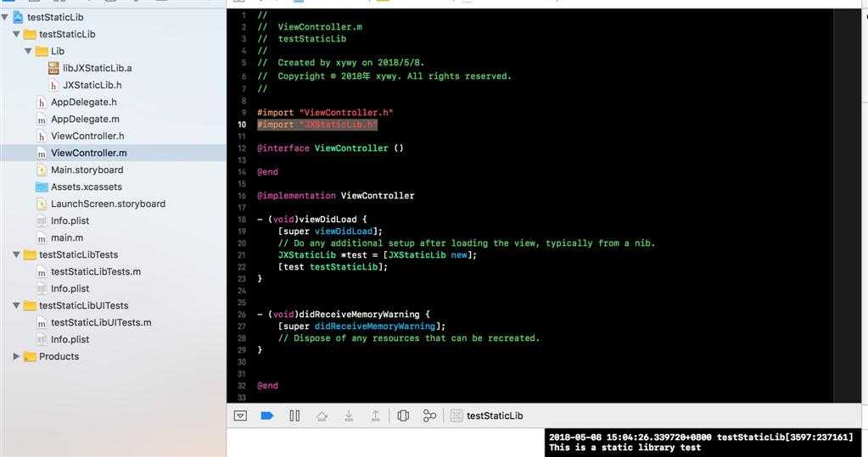Open Debug Memory Graph
Screen dimensions: 868x457
(x=429, y=415)
